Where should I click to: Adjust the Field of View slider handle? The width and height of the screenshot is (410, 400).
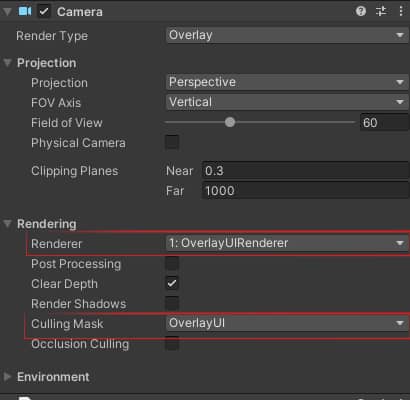[230, 122]
